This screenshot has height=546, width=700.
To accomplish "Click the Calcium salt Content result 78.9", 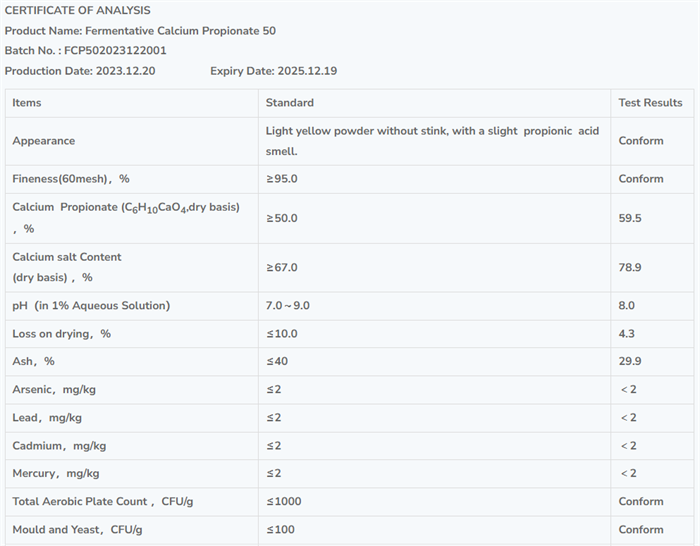I will coord(630,267).
